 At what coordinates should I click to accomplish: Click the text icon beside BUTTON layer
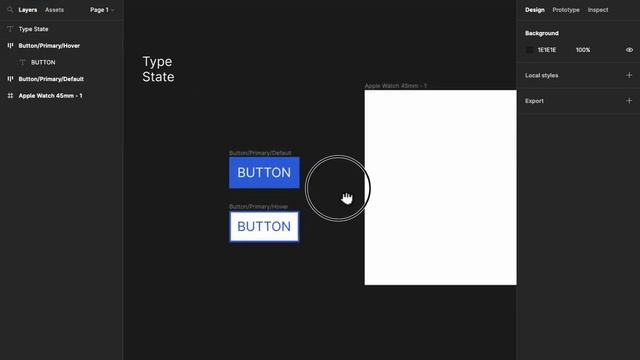click(22, 62)
